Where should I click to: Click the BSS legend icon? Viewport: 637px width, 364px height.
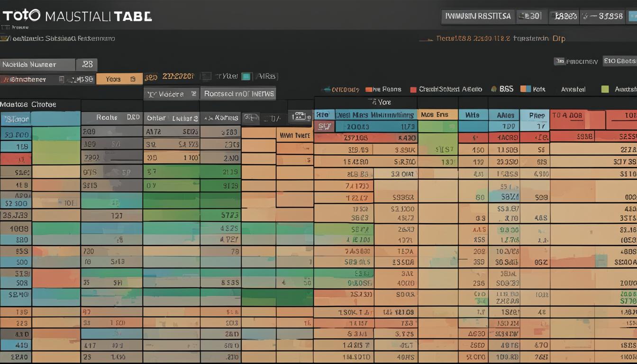(x=494, y=89)
